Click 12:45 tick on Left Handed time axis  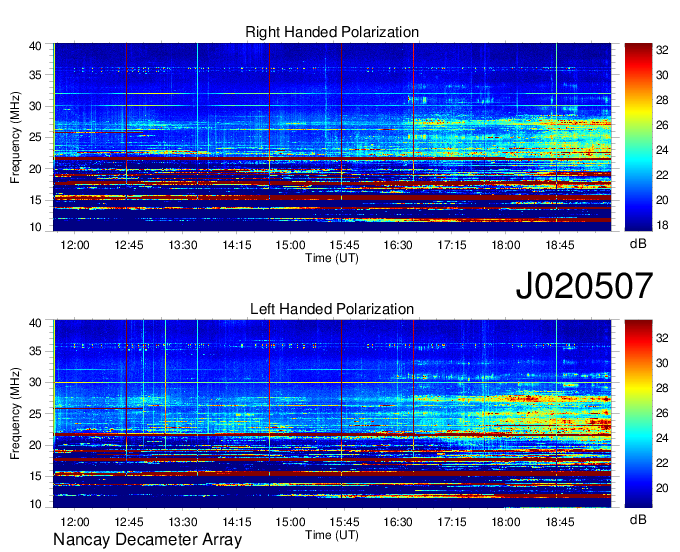129,522
